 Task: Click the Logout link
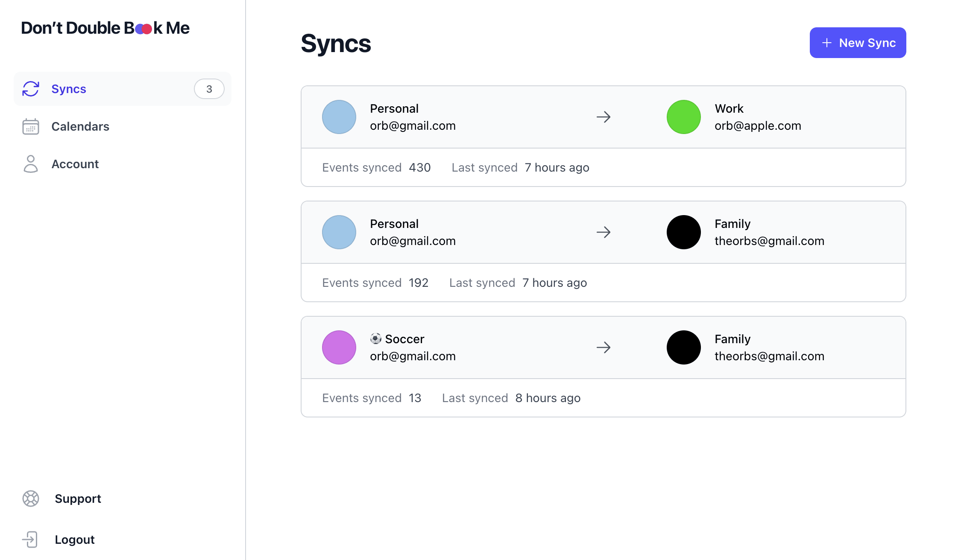click(x=75, y=540)
